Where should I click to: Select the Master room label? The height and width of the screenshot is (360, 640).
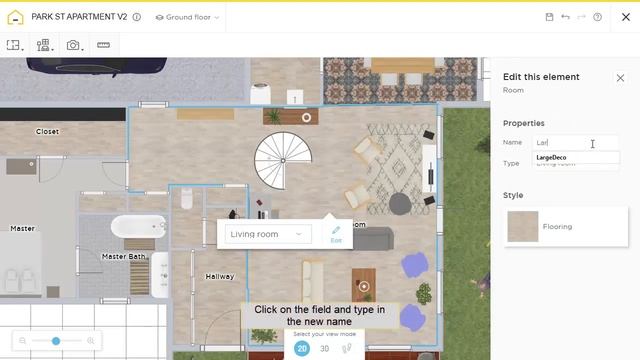(x=22, y=229)
